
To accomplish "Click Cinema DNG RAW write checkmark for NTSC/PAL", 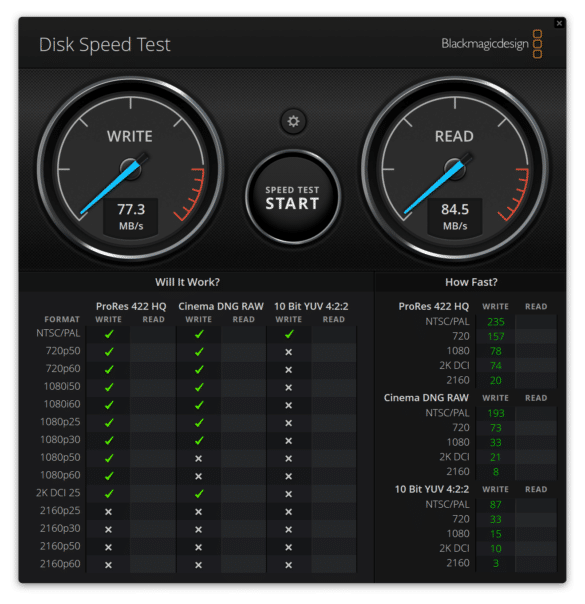I will tap(199, 334).
